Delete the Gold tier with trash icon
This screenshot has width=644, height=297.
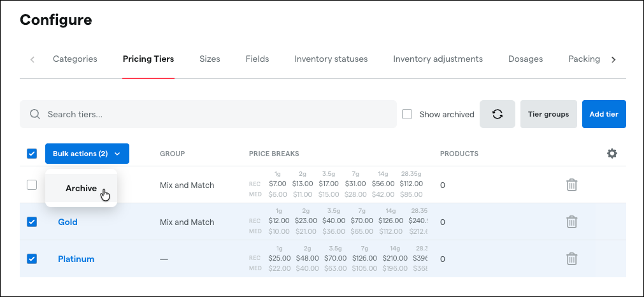click(x=572, y=222)
